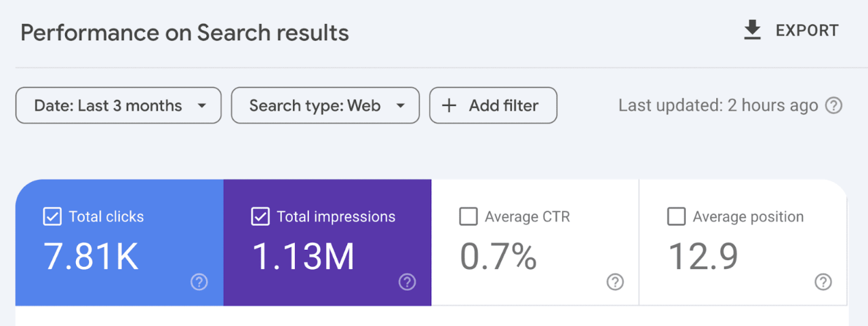Click the plus icon for Add filter
868x326 pixels.
449,106
